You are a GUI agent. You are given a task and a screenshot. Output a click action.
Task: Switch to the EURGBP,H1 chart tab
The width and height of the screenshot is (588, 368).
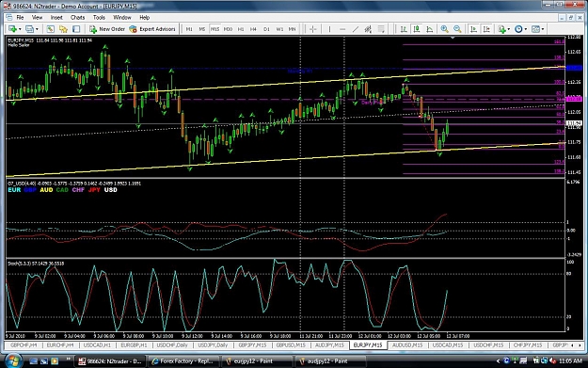click(134, 345)
